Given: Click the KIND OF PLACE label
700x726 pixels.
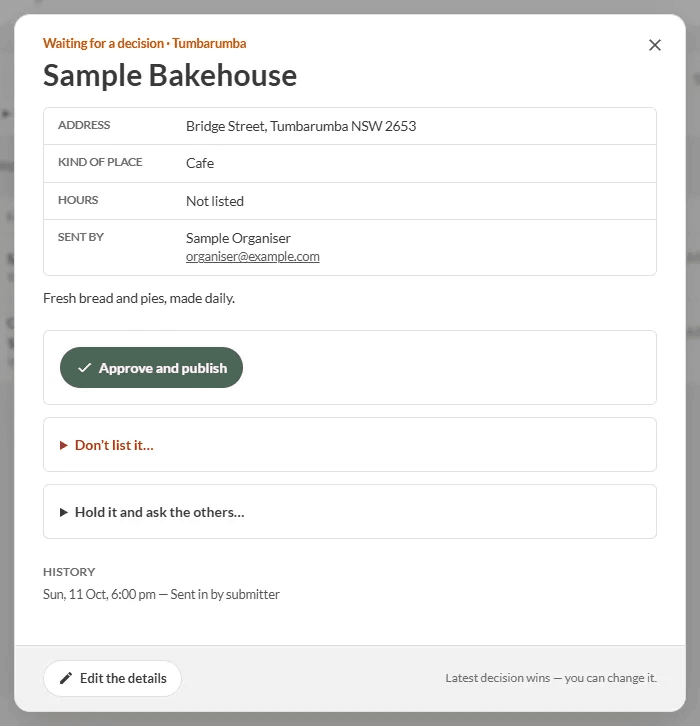Looking at the screenshot, I should tap(100, 163).
